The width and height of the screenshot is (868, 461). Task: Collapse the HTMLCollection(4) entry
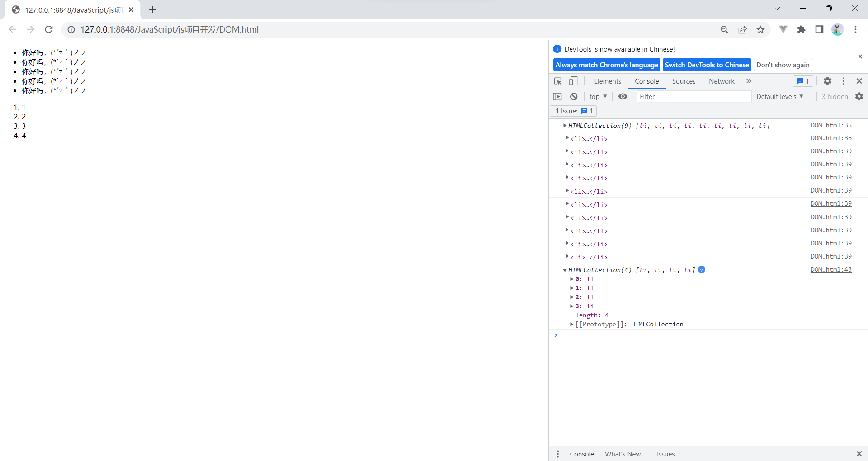[564, 270]
